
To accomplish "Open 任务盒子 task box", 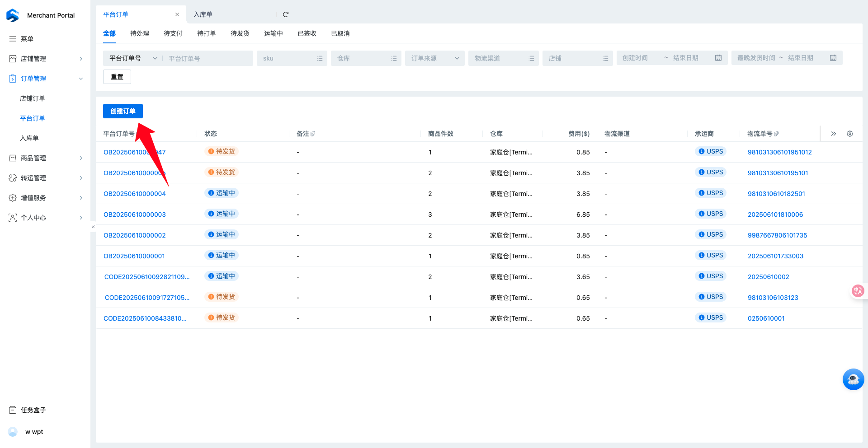I will pyautogui.click(x=33, y=410).
